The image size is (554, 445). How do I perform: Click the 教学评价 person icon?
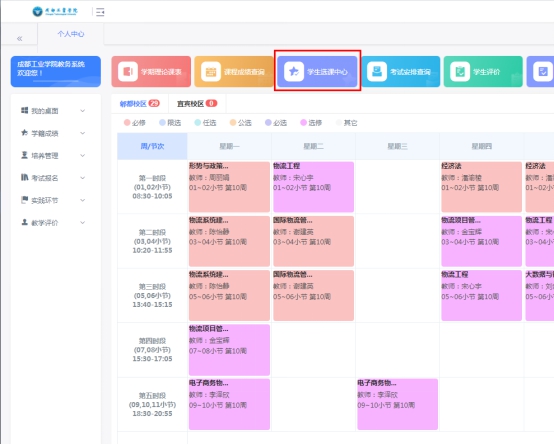coord(24,222)
